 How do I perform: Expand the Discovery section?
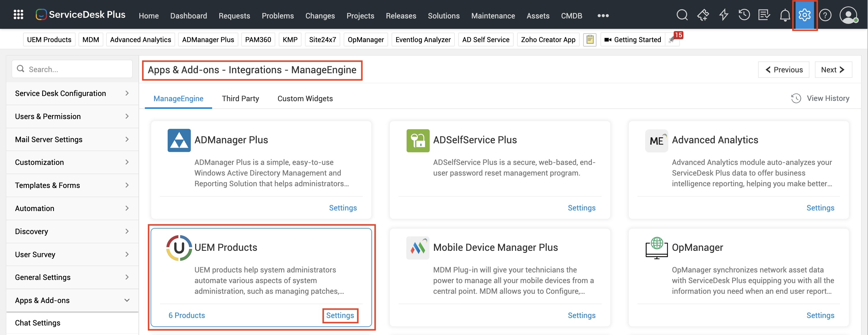click(72, 231)
